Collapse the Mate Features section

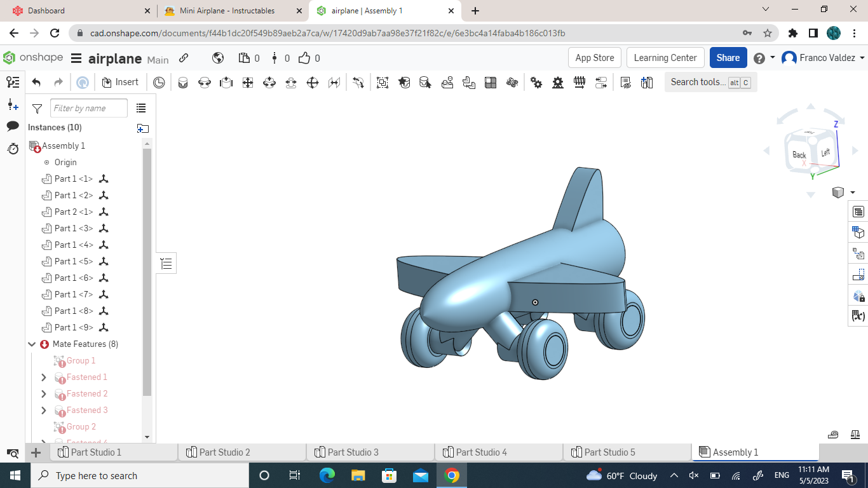point(32,344)
